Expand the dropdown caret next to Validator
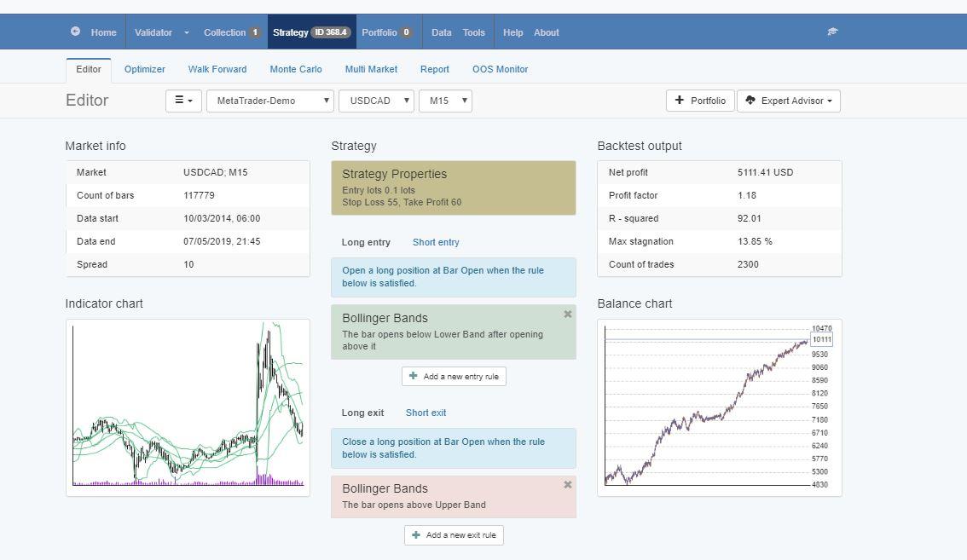Viewport: 967px width, 560px height. click(186, 32)
